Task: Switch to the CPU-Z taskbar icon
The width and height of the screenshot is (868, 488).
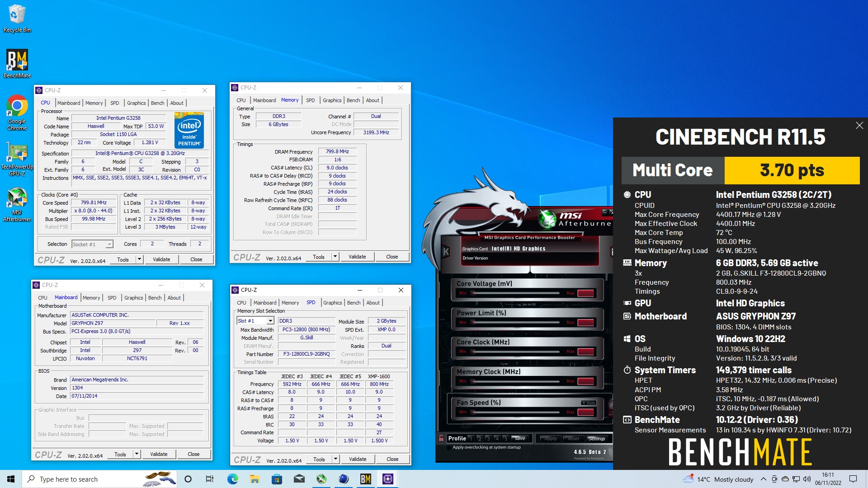Action: click(x=388, y=479)
